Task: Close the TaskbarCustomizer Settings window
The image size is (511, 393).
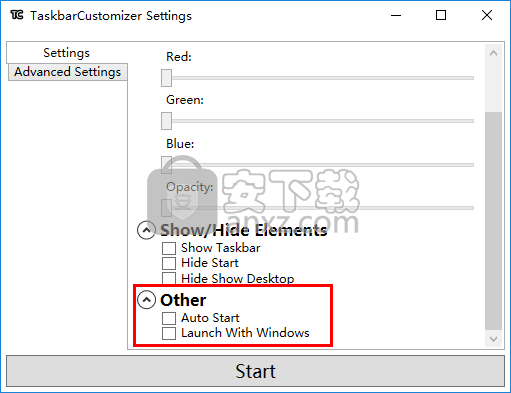Action: [487, 15]
